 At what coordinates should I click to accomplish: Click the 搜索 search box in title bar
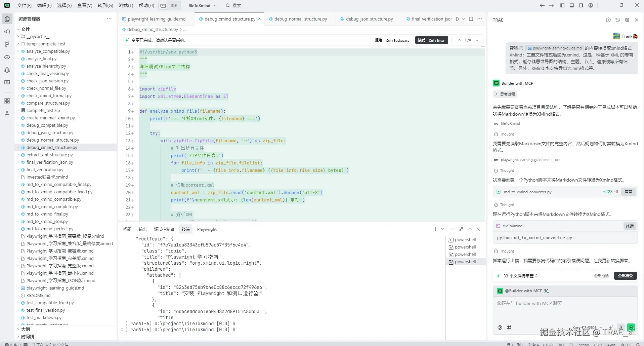233,5
